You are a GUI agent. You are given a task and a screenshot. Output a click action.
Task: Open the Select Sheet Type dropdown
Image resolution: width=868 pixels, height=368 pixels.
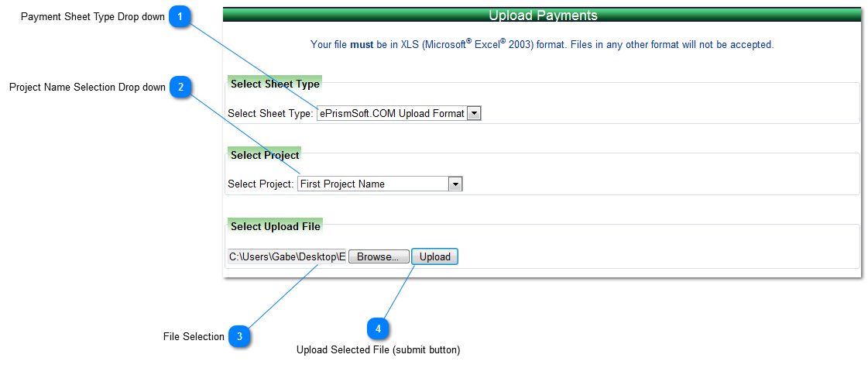click(x=399, y=114)
